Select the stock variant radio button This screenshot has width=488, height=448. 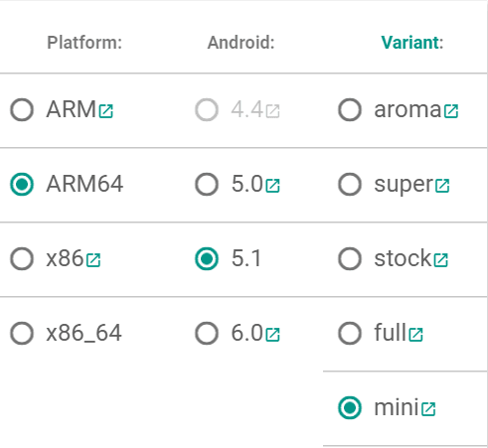coord(350,258)
